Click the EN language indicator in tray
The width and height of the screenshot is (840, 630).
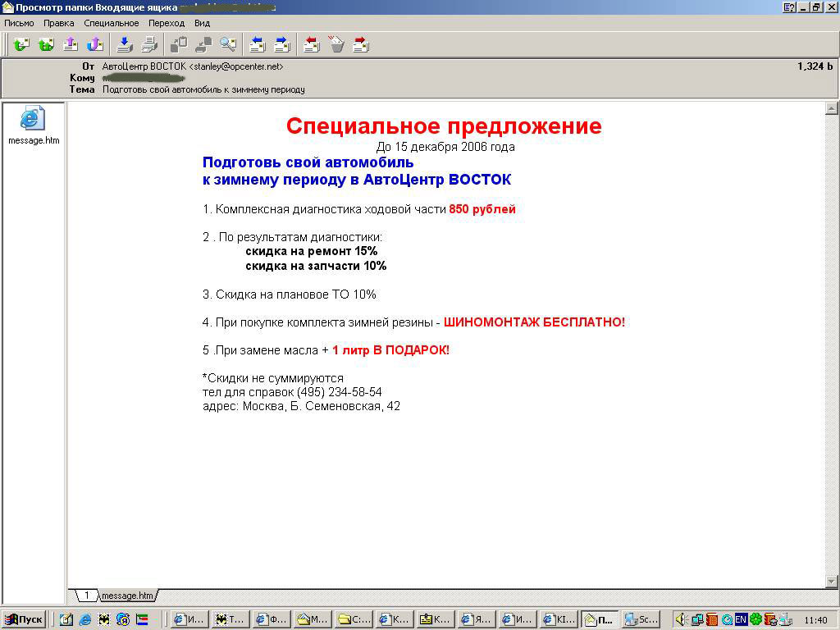coord(741,619)
